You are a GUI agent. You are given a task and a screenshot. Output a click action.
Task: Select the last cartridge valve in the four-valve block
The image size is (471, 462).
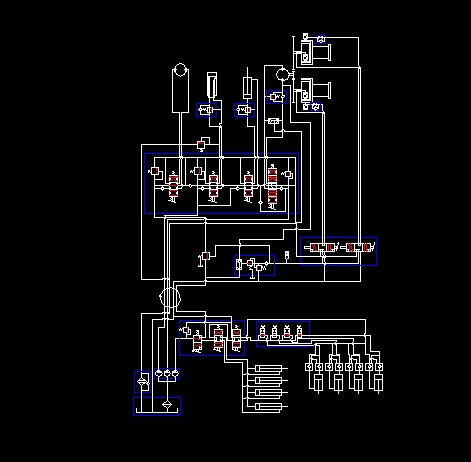299,332
